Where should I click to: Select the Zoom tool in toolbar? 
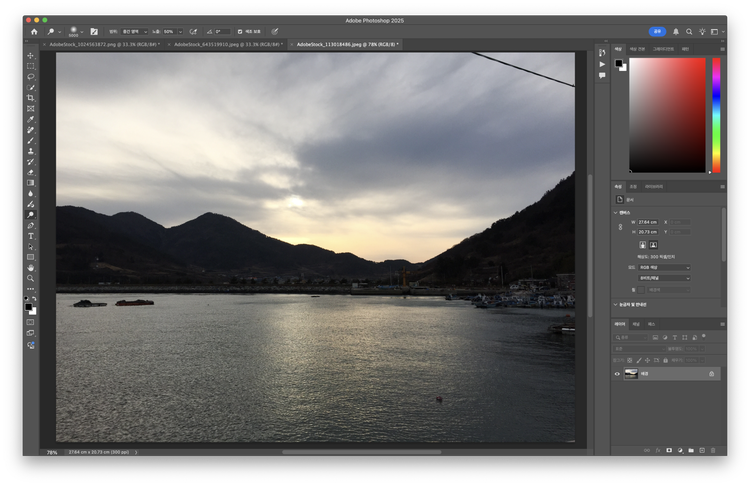[31, 279]
